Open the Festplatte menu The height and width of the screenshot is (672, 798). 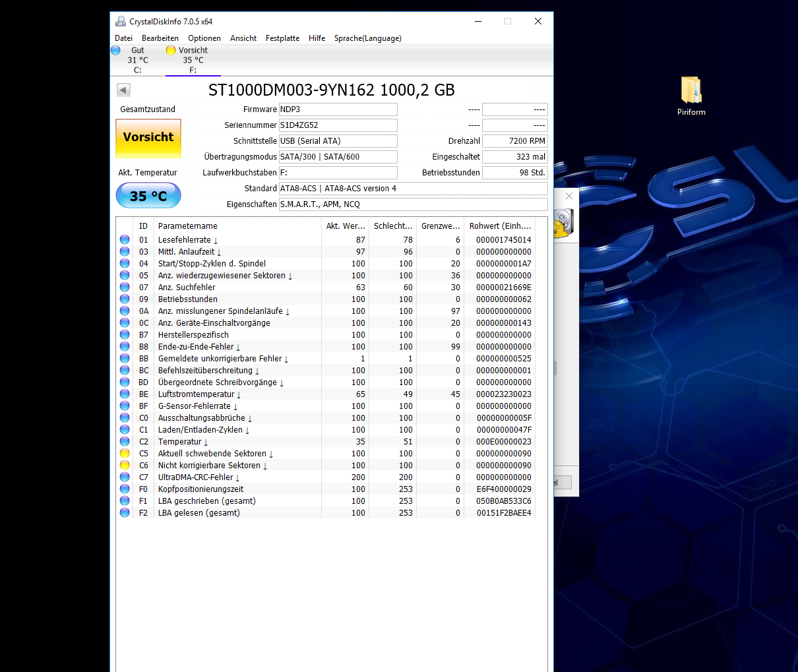282,38
